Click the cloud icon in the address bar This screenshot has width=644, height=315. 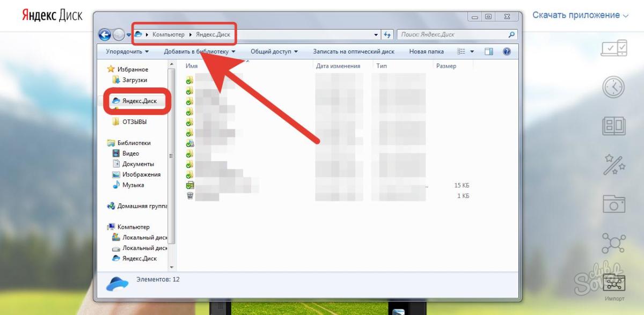[x=139, y=34]
